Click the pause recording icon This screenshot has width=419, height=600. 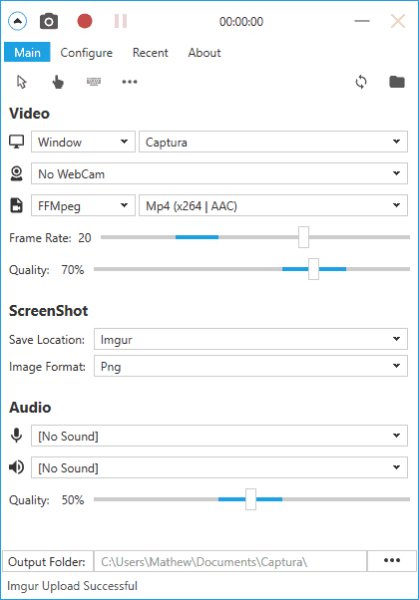(x=121, y=21)
